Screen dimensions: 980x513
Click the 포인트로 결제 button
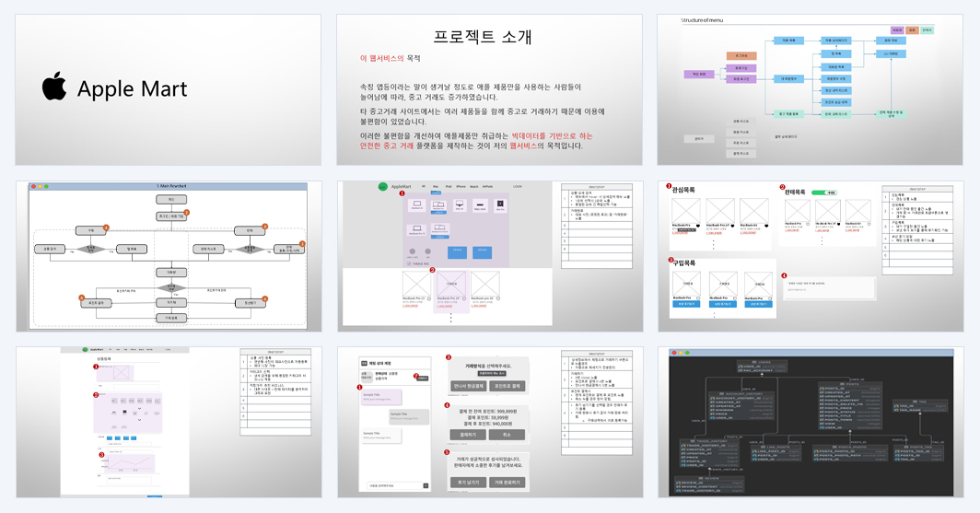pyautogui.click(x=507, y=386)
